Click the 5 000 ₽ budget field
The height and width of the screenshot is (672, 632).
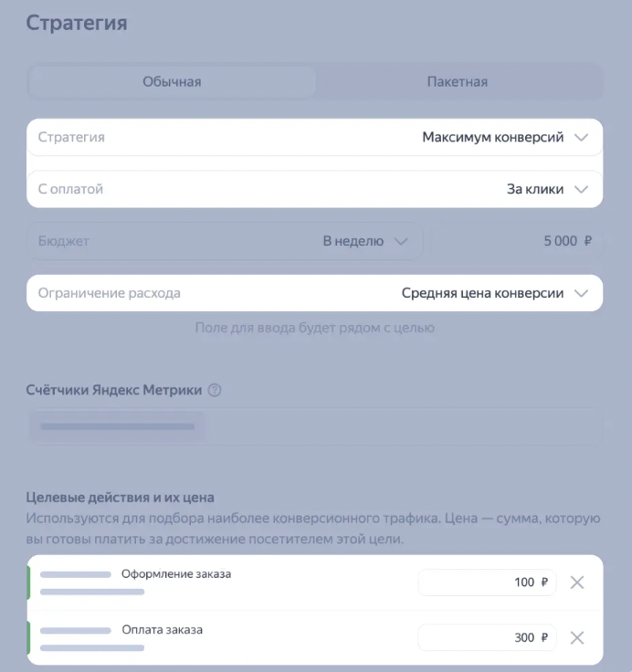pos(516,241)
